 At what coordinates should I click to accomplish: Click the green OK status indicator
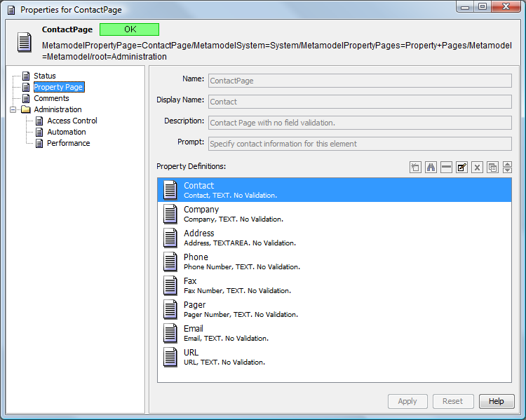click(x=130, y=29)
